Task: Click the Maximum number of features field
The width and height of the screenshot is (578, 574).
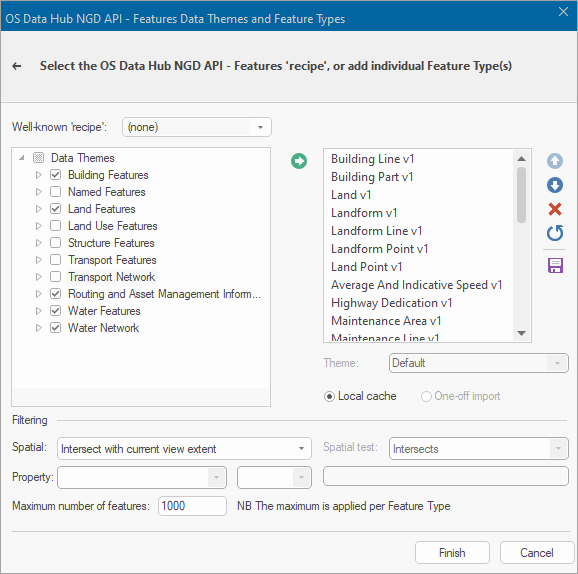Action: click(192, 506)
